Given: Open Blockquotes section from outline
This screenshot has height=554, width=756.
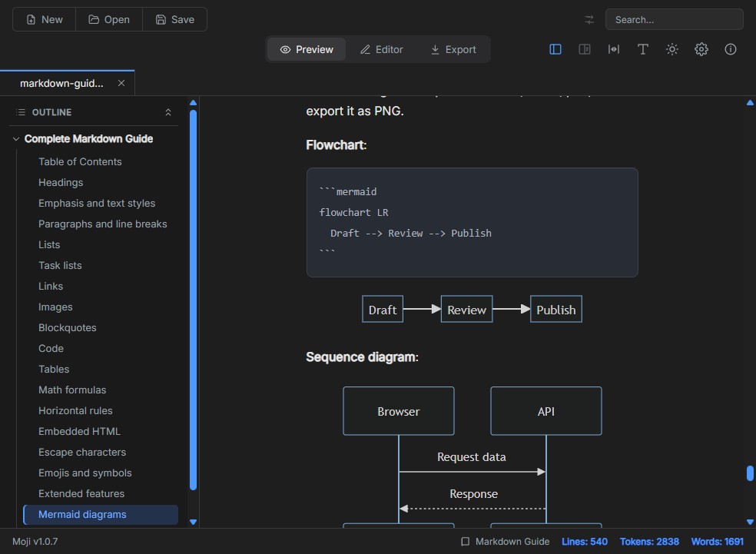Looking at the screenshot, I should [x=68, y=327].
